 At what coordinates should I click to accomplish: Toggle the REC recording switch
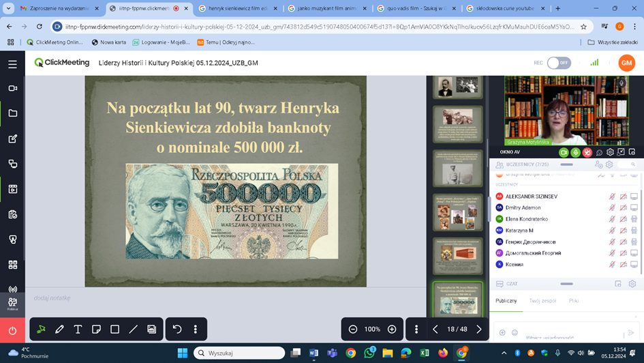(559, 63)
